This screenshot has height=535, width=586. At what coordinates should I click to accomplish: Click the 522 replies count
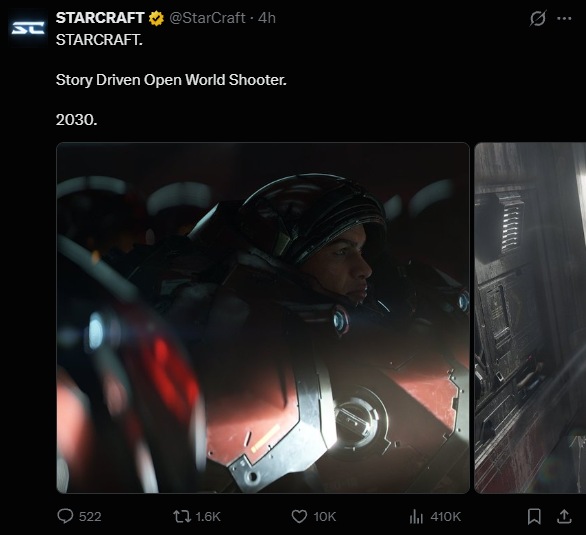(x=90, y=517)
